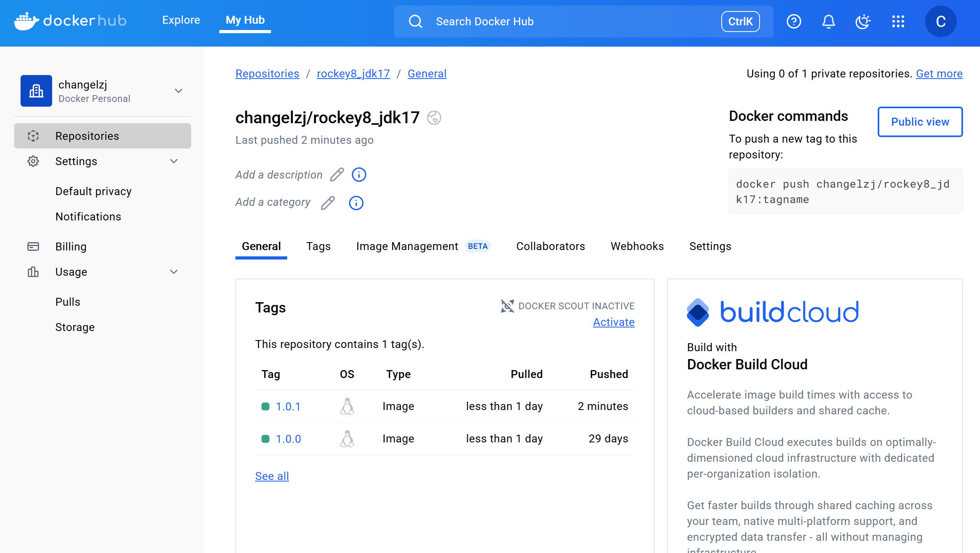Select the My Hub nav tab
The height and width of the screenshot is (553, 980).
coord(245,20)
